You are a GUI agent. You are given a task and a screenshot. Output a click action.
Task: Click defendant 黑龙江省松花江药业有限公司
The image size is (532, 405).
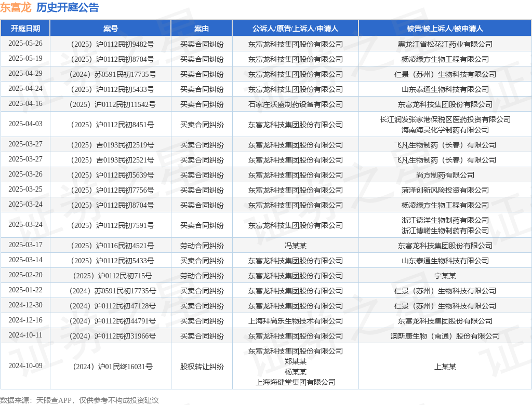(445, 44)
